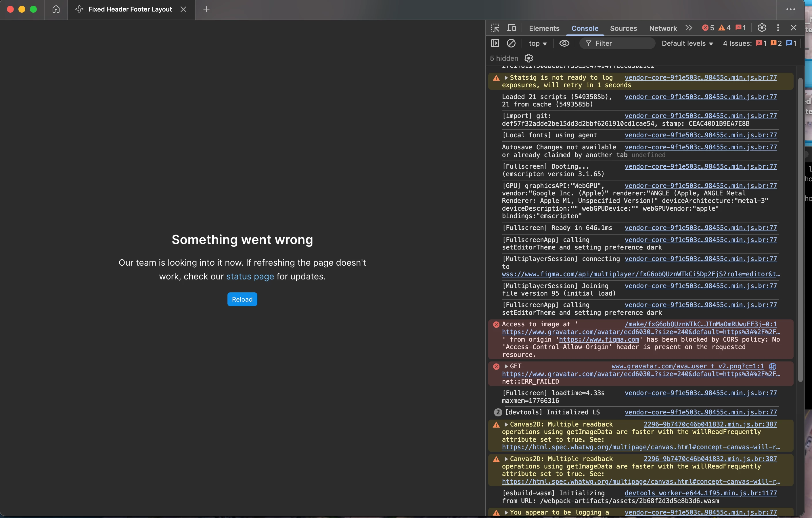Open DevTools three-dot customize menu
This screenshot has height=518, width=812.
[778, 28]
